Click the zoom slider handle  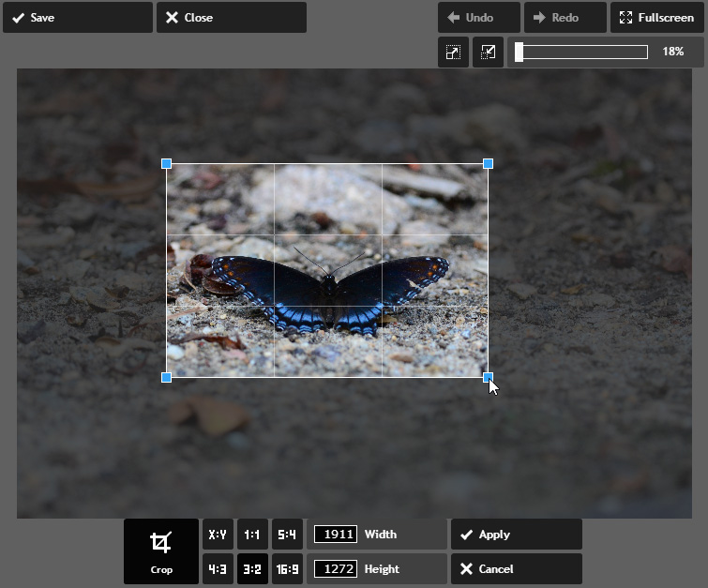(x=520, y=53)
